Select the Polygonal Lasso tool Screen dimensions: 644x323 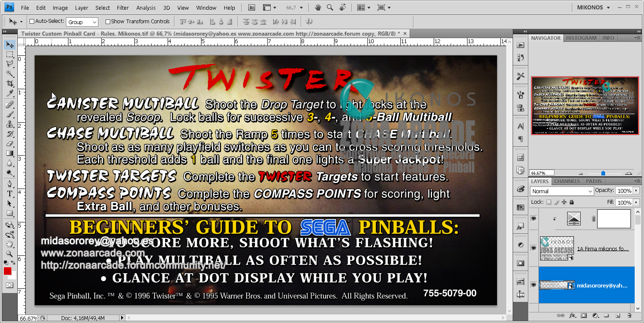tap(10, 64)
